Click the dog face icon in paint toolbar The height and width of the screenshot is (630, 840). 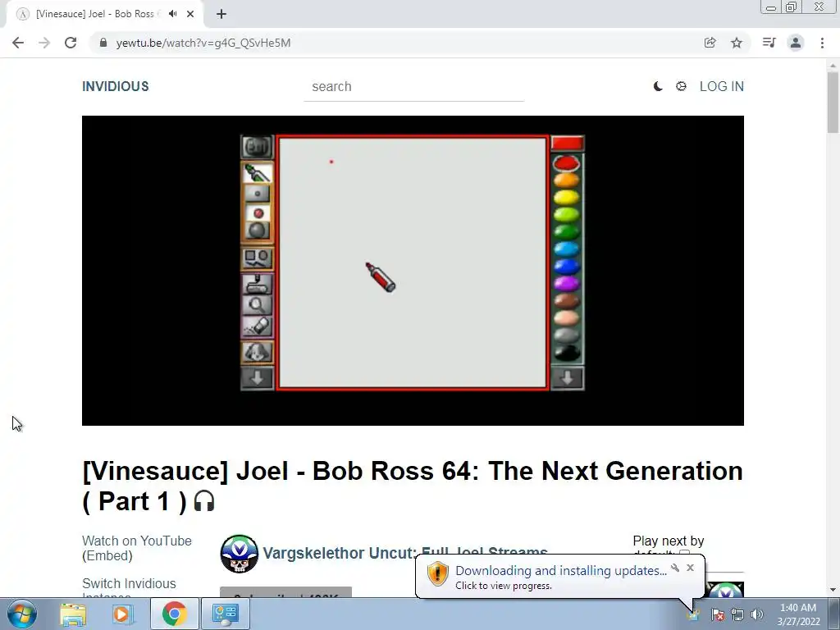coord(257,353)
